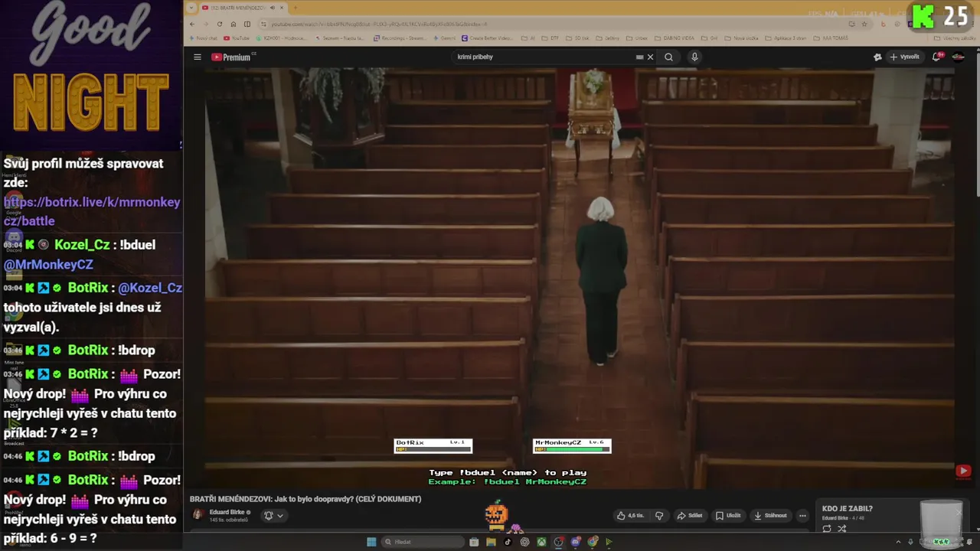This screenshot has height=551, width=980.
Task: Click the YouTube search magnifier button
Action: click(668, 57)
